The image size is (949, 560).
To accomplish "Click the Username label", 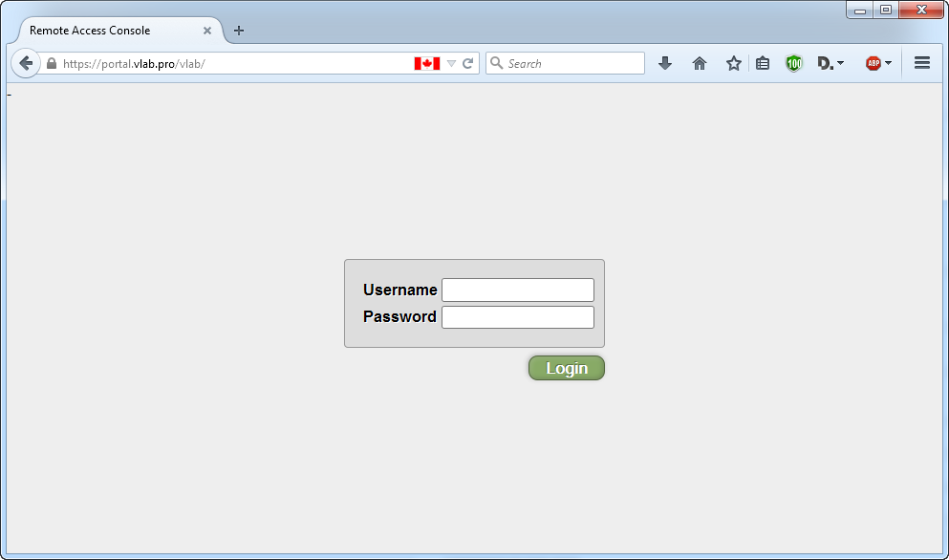I will pos(400,290).
